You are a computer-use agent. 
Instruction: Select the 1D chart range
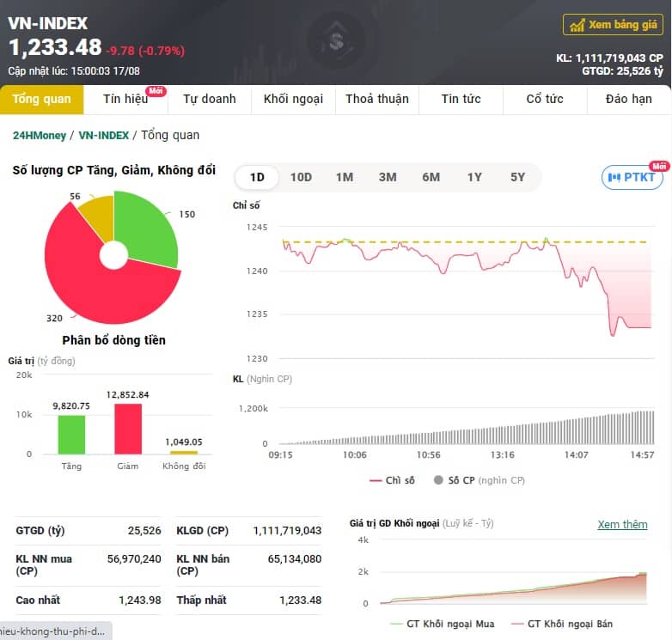pos(257,177)
